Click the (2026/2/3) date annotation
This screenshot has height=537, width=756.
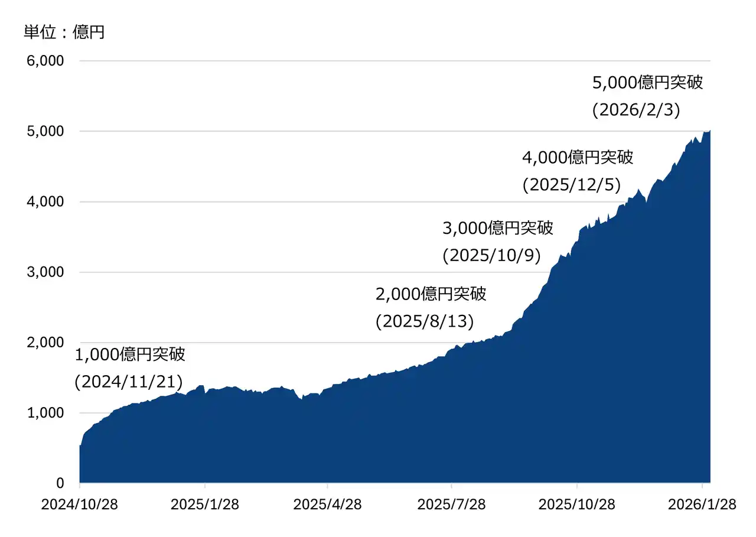tap(637, 110)
